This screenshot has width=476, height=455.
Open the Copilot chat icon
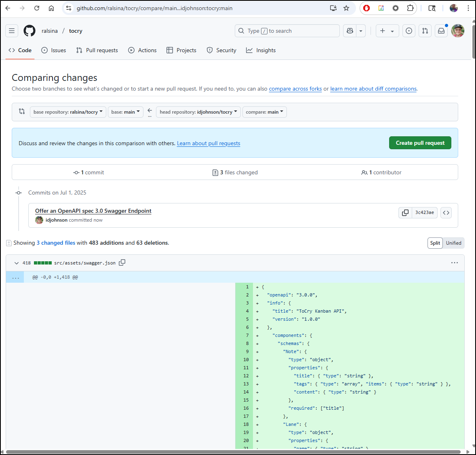click(350, 31)
